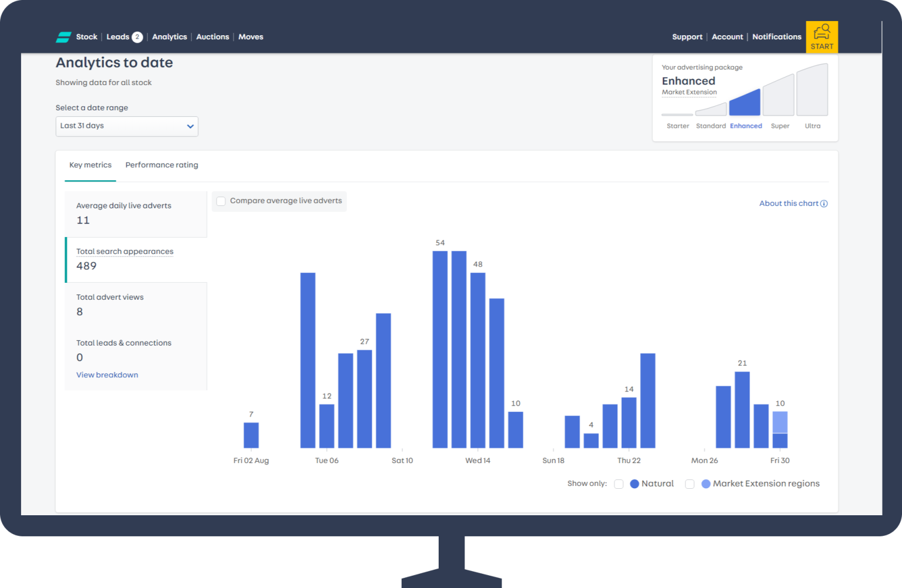Click the brand logo icon in navbar
Screen dimensions: 902x588
(x=63, y=37)
